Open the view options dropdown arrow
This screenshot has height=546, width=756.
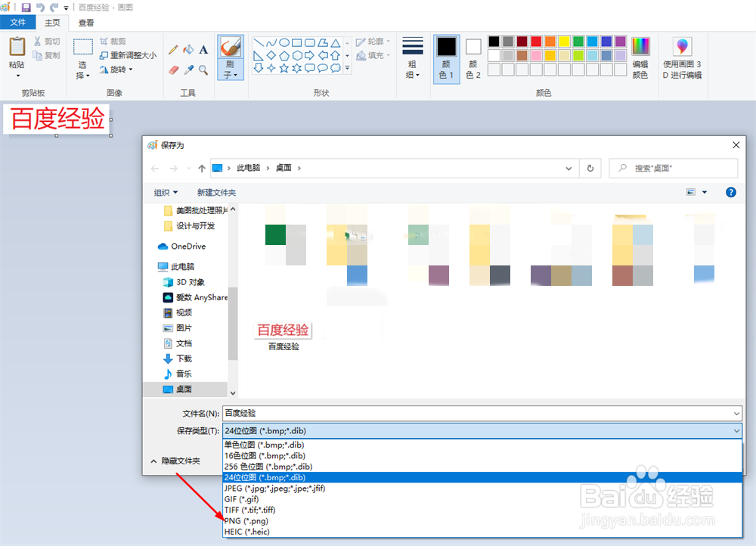pos(705,192)
